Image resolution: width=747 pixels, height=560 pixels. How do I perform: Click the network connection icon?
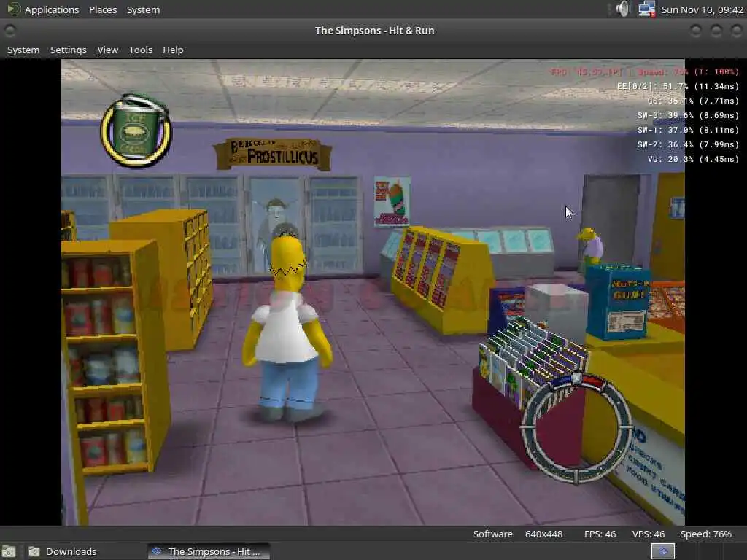[646, 9]
